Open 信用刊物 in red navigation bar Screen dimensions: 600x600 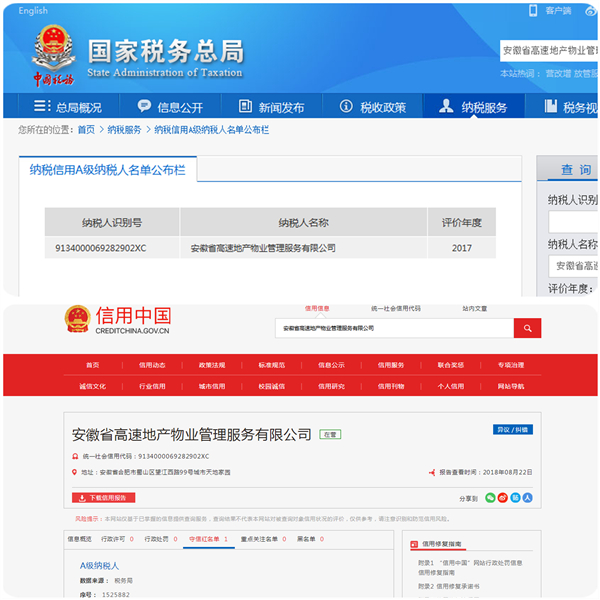tap(391, 386)
